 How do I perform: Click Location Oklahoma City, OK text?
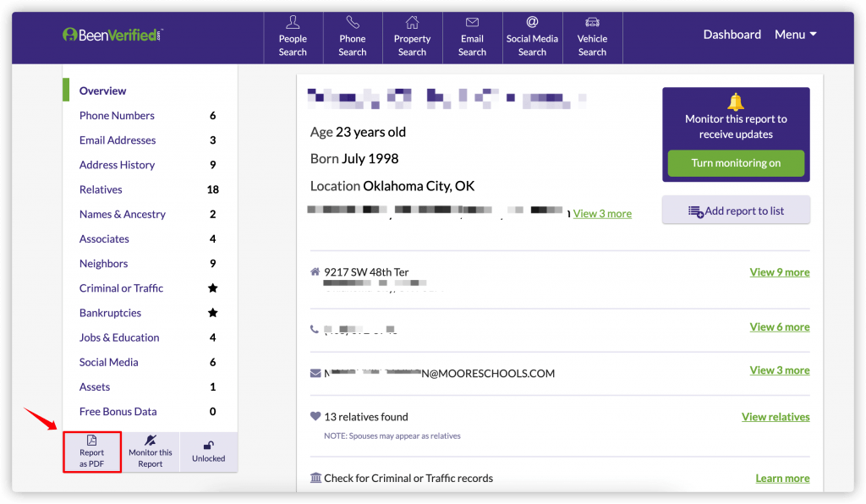(392, 186)
